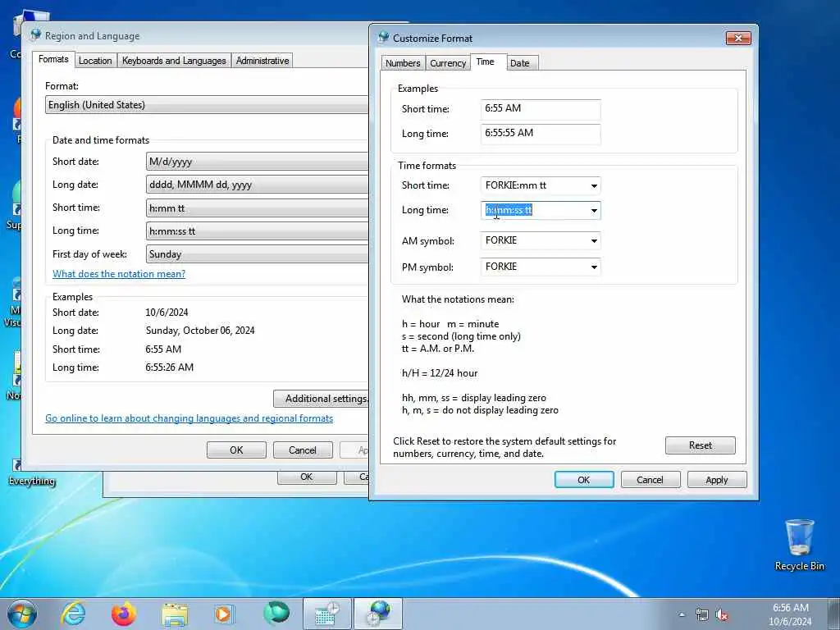Switch to the Currency tab
This screenshot has width=840, height=630.
(448, 63)
